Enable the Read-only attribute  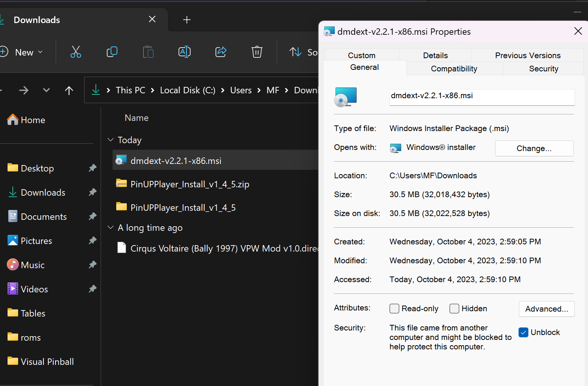point(394,309)
